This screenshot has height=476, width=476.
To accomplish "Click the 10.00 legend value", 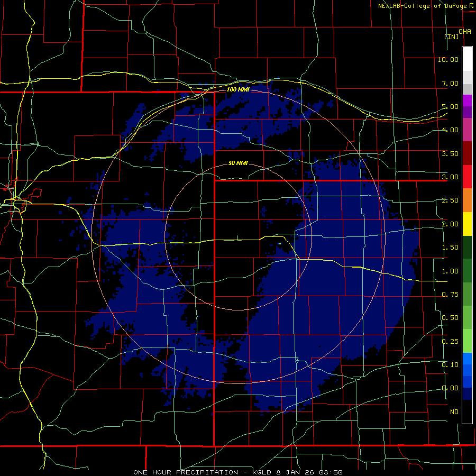I will [x=448, y=59].
